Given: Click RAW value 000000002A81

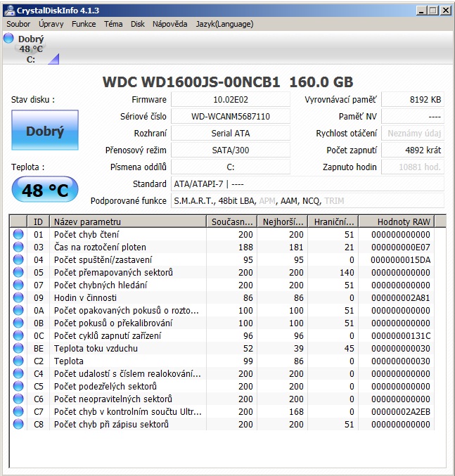Looking at the screenshot, I should (401, 298).
